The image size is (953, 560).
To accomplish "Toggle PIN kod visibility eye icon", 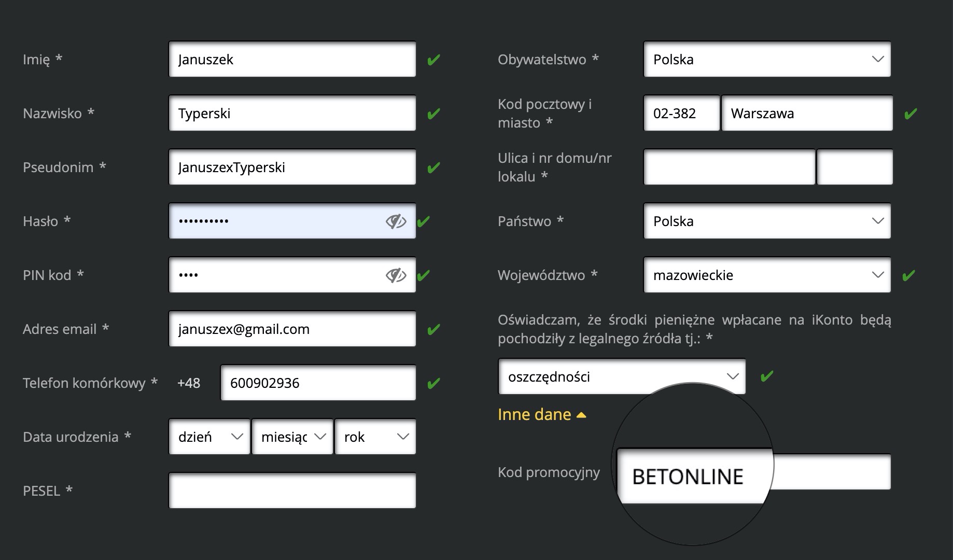I will (x=396, y=275).
